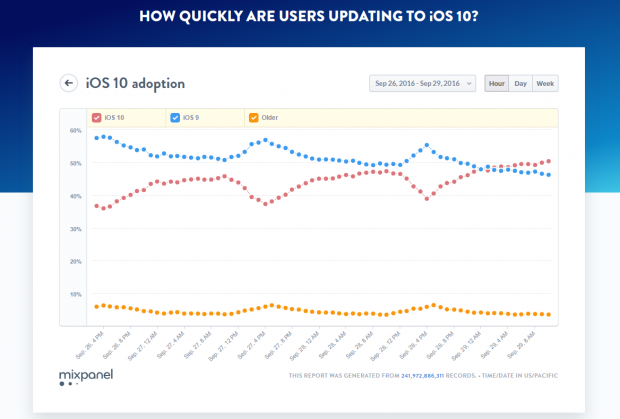
Task: Click the back arrow beside iOS 10 adoption
Action: tap(69, 83)
